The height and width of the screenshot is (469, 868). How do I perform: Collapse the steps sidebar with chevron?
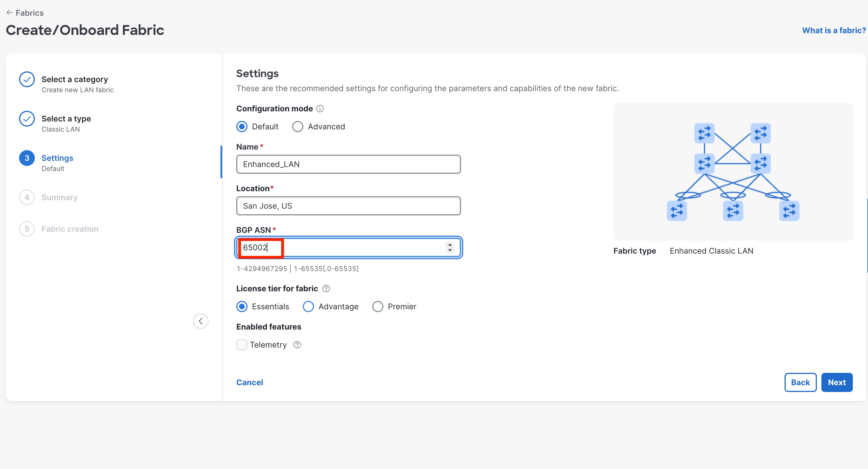pyautogui.click(x=201, y=321)
